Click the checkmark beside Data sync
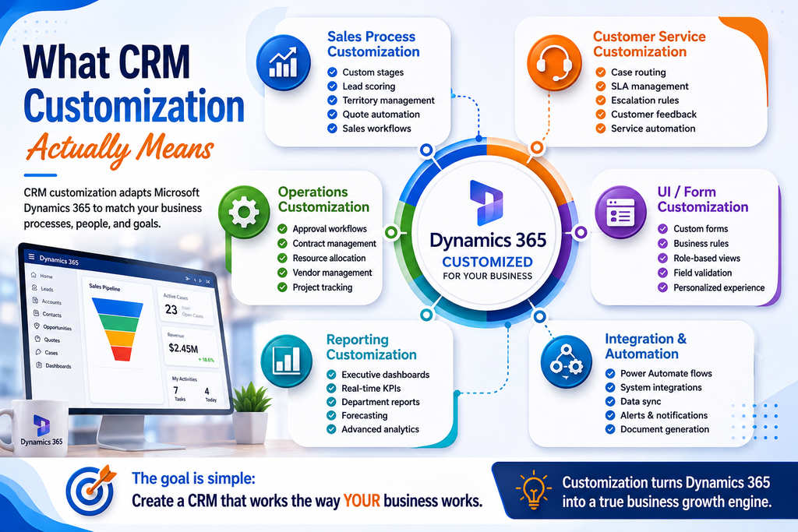798x532 pixels. point(610,401)
